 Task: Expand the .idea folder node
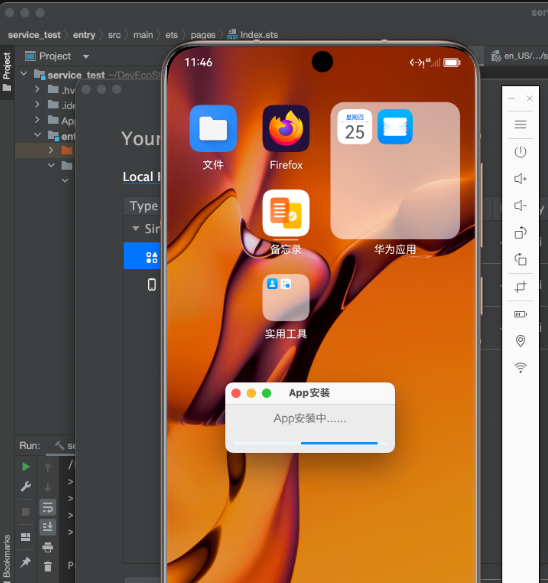(x=37, y=104)
